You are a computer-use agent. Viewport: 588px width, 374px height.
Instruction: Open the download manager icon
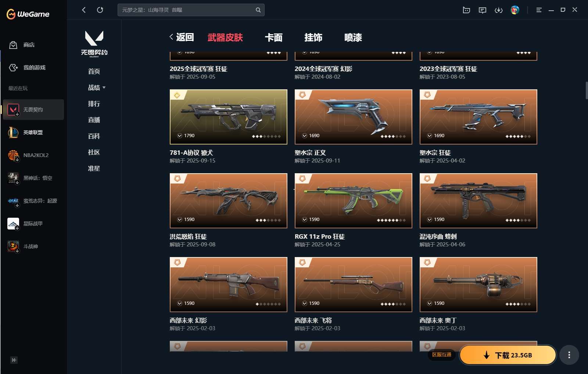499,10
